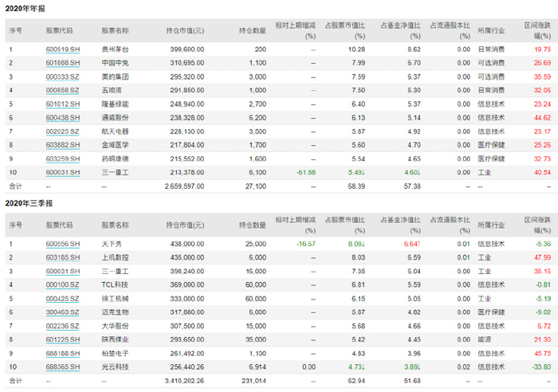Open stock code link 000333.SZ
Viewport: 558px width, 392px height.
click(x=62, y=76)
